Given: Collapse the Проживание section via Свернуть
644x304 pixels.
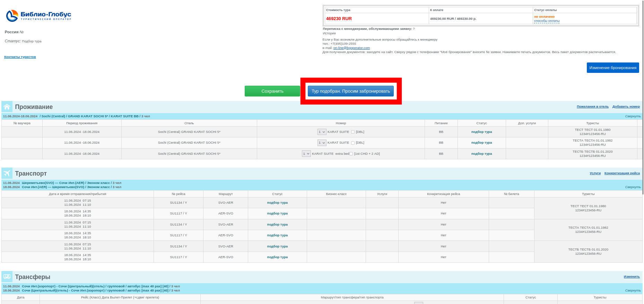Looking at the screenshot, I should 633,116.
